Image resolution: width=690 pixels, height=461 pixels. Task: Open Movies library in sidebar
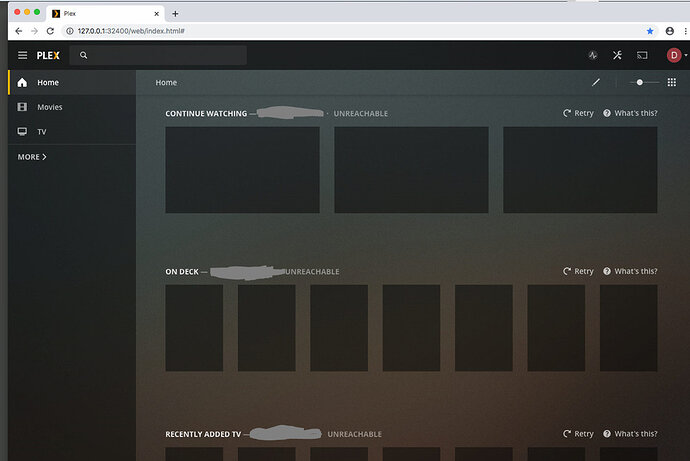click(x=72, y=107)
